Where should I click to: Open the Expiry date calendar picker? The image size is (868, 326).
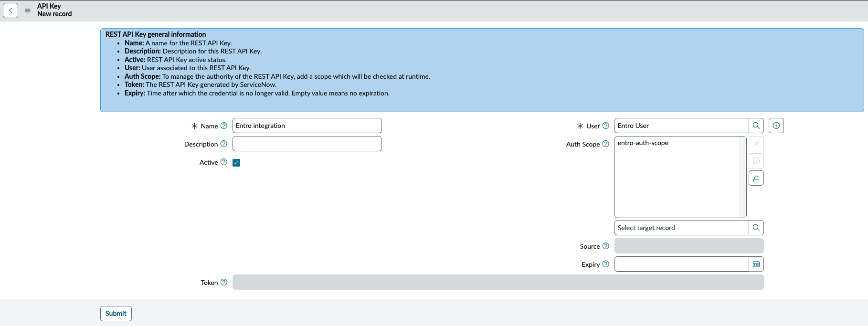(x=756, y=264)
